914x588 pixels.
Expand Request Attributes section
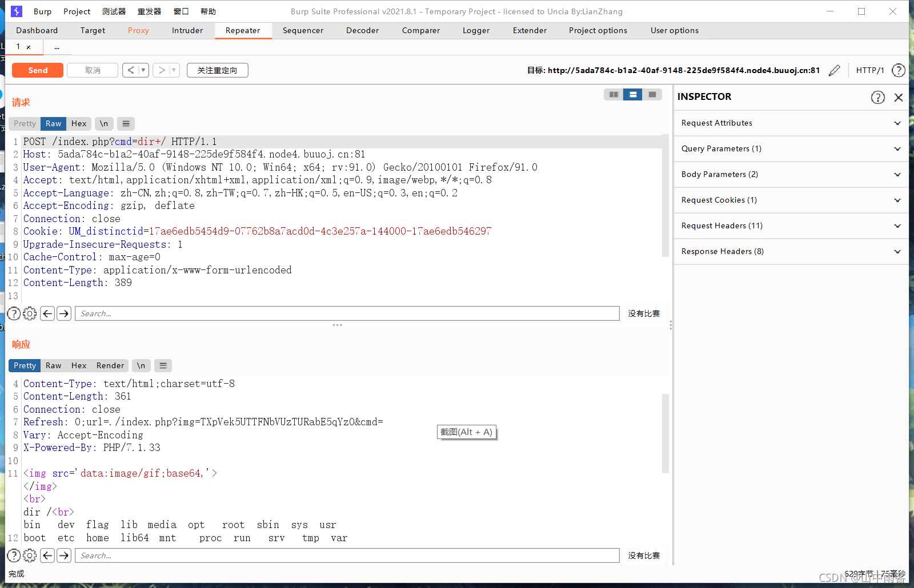point(791,123)
